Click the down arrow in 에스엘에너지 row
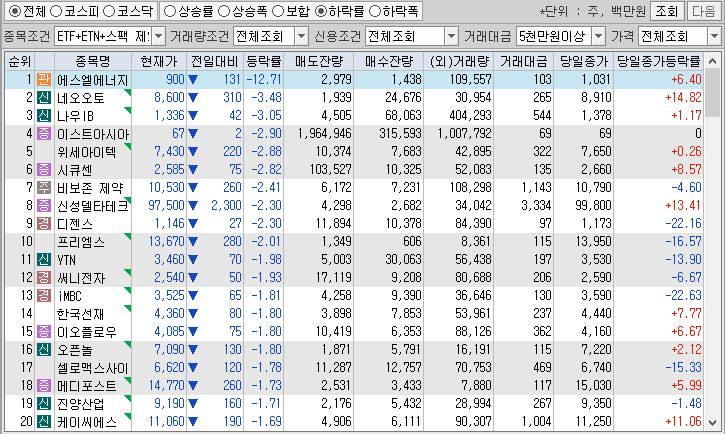Viewport: 725px width, 434px height. [x=193, y=79]
